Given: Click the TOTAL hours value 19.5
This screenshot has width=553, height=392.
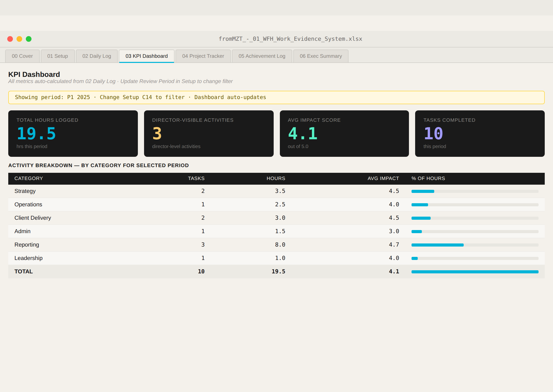Looking at the screenshot, I should 279,272.
